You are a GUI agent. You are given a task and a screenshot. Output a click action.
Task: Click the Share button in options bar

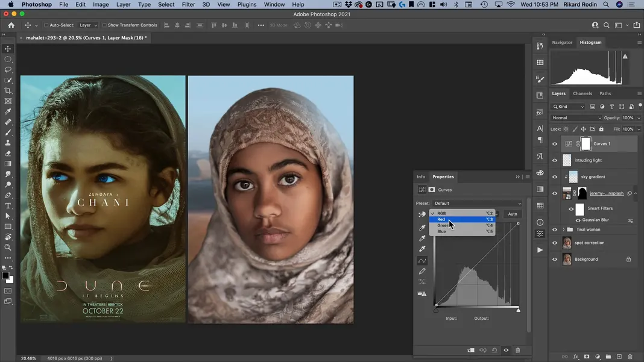pos(637,25)
